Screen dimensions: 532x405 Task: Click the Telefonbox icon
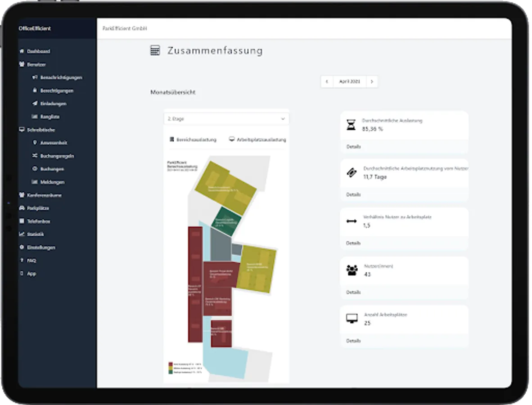click(x=22, y=221)
